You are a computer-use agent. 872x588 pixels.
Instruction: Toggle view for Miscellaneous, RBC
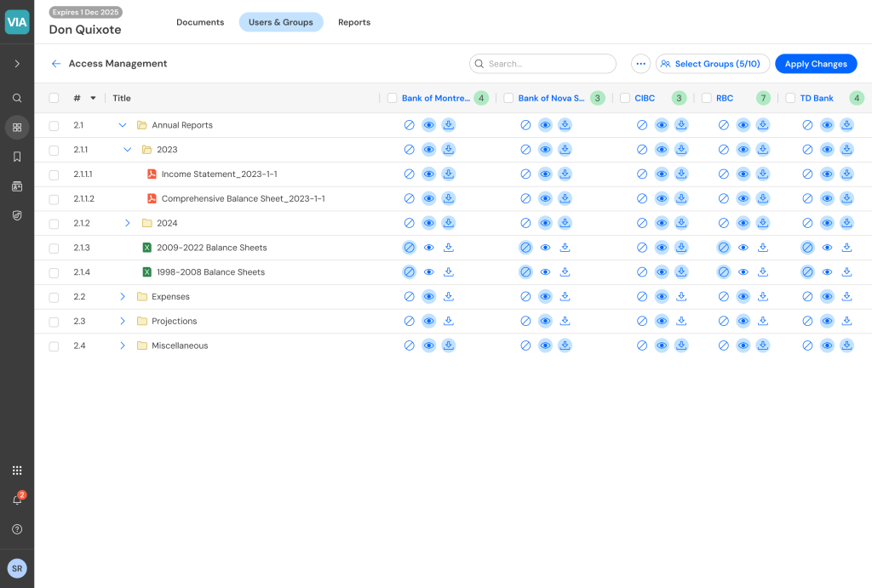[x=743, y=345]
